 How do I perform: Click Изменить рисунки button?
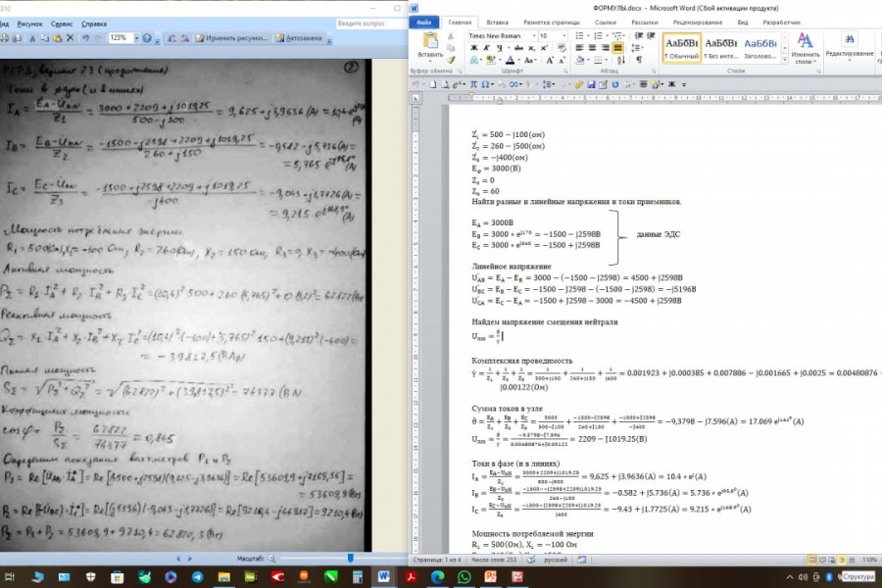point(231,38)
